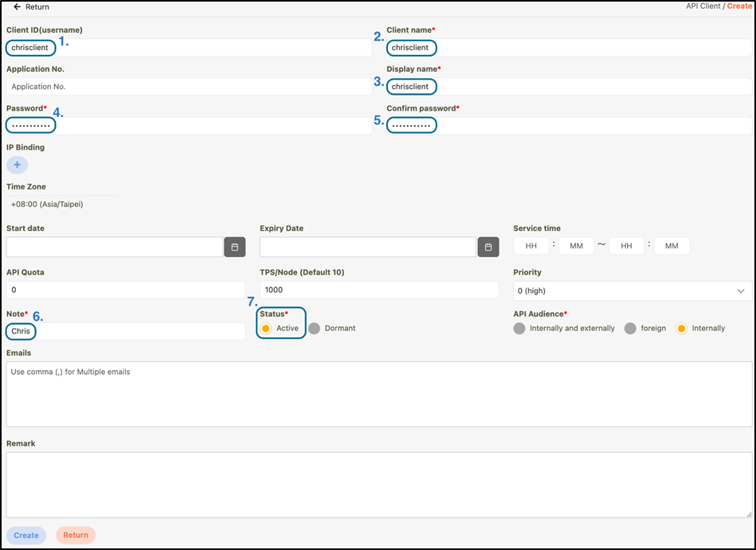Click the IP Binding plus icon
Screen dimensions: 756x550
(17, 165)
